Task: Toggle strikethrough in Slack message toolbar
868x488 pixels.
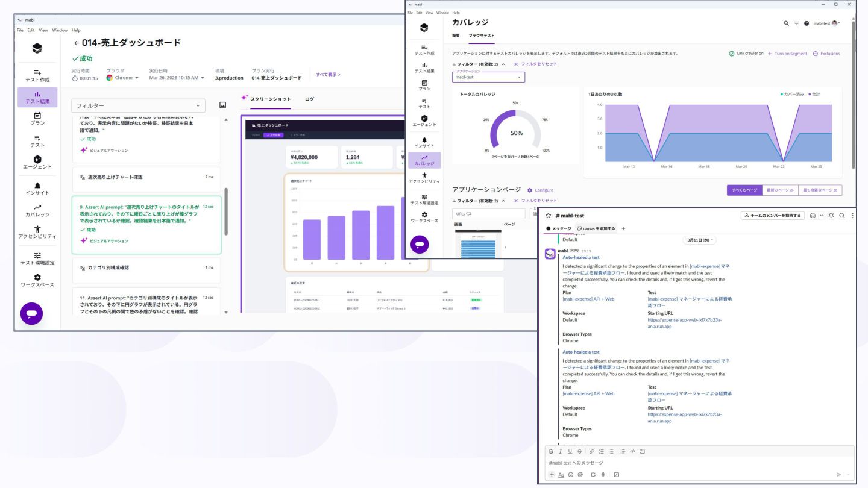Action: [580, 451]
